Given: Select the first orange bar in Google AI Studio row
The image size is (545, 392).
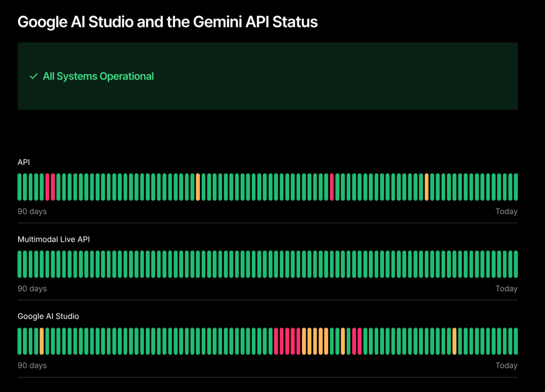Looking at the screenshot, I should [x=42, y=341].
